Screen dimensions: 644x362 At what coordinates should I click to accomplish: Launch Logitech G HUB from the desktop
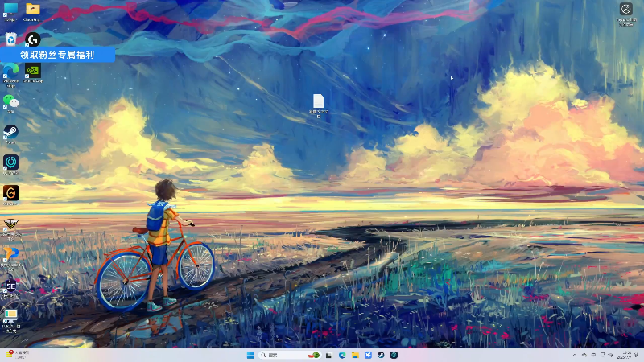click(33, 39)
